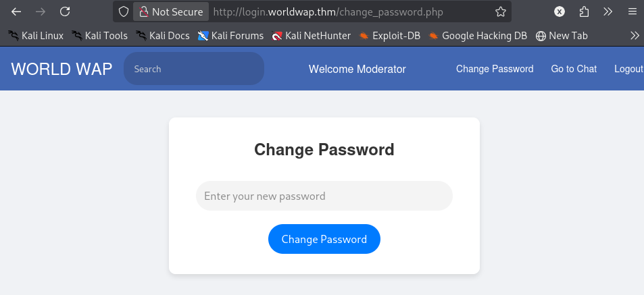644x295 pixels.
Task: Open the Kali Tools bookmark
Action: coord(99,36)
